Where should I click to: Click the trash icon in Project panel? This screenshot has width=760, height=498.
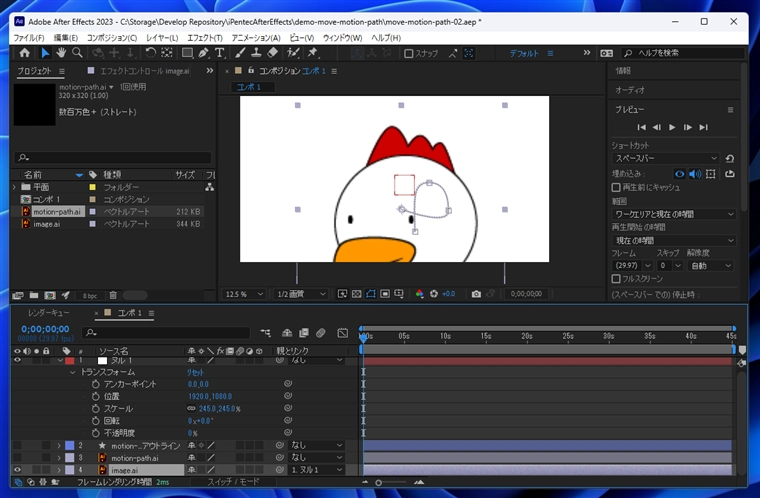113,295
